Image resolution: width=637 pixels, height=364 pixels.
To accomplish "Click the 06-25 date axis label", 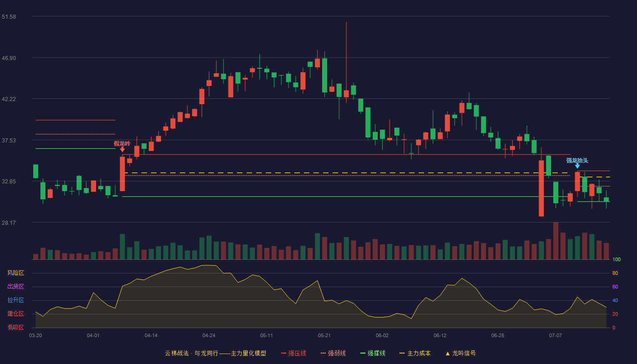I will click(x=498, y=335).
